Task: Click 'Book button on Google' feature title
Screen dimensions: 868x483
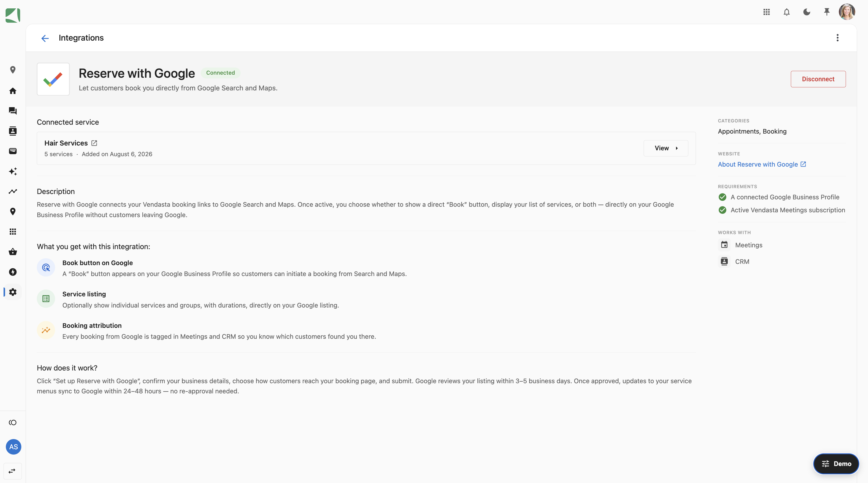Action: tap(97, 263)
